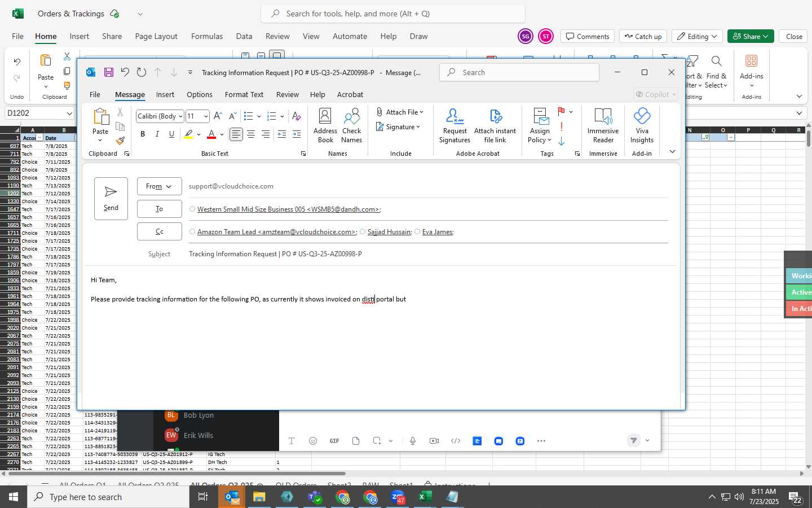
Task: Toggle High Importance red exclamation tag
Action: [562, 126]
